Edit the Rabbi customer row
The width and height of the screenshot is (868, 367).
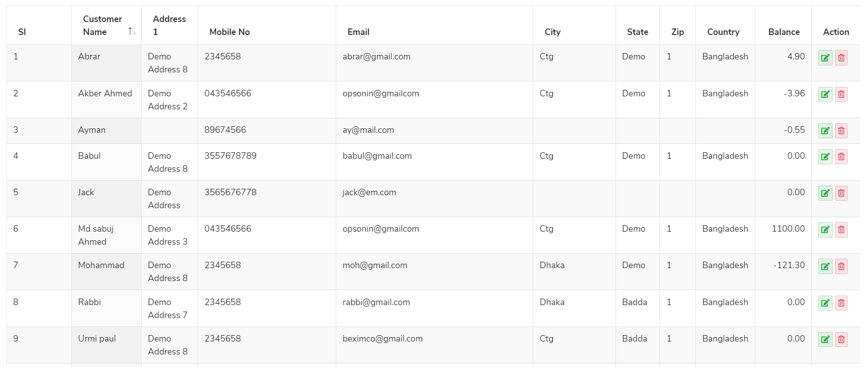825,303
